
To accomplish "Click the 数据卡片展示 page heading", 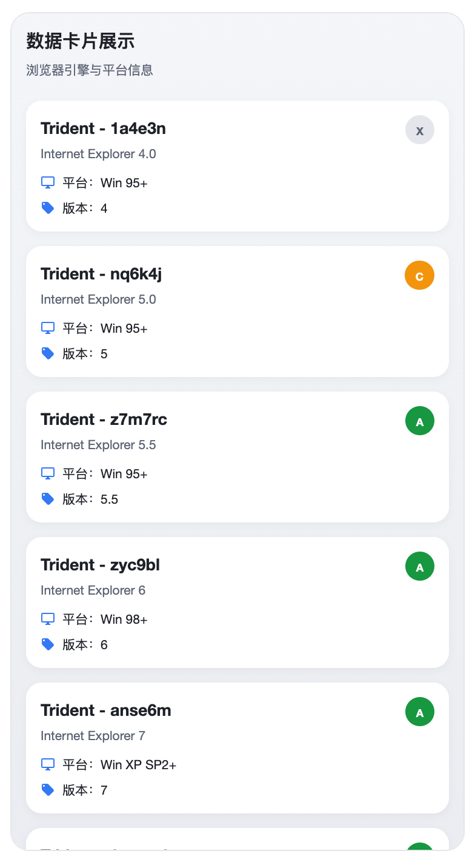I will tap(81, 41).
